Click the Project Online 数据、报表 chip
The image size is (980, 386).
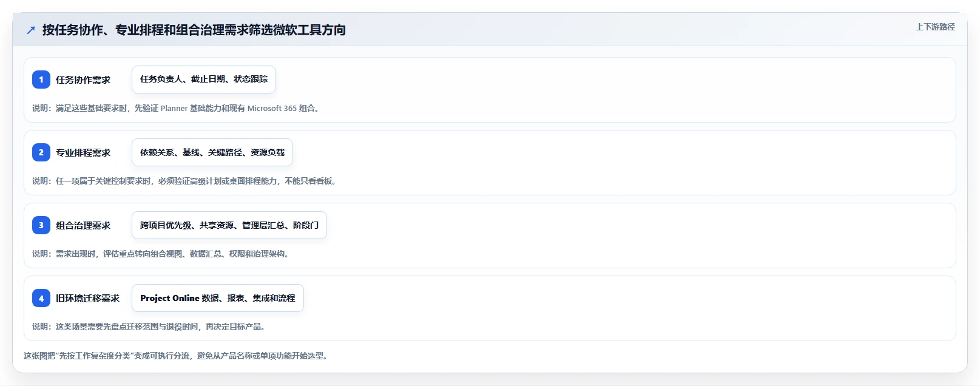pos(218,298)
